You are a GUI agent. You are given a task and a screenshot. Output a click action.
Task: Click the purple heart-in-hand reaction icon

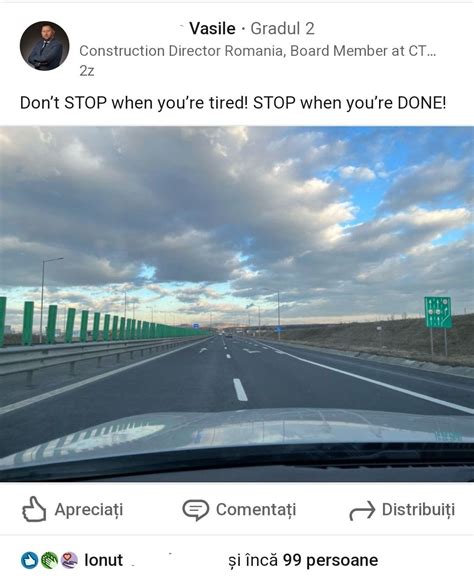click(69, 560)
